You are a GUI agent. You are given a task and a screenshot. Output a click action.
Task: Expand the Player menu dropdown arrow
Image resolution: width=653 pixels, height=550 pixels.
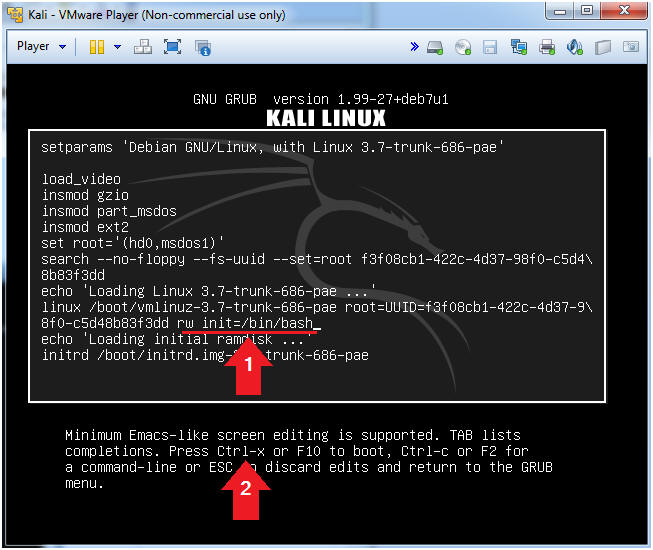pos(62,47)
